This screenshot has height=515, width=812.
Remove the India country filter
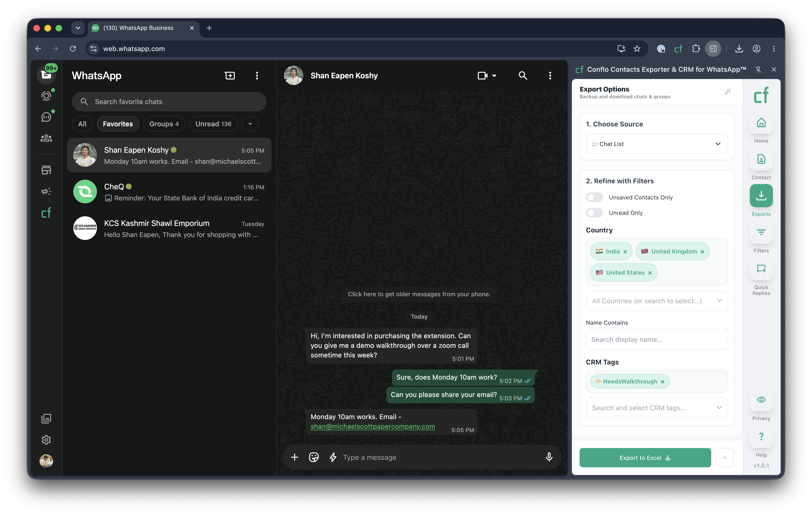pyautogui.click(x=625, y=252)
